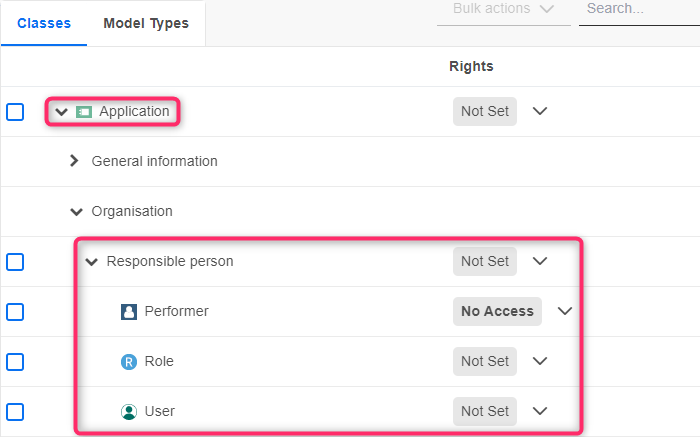Click the Search input field

638,9
